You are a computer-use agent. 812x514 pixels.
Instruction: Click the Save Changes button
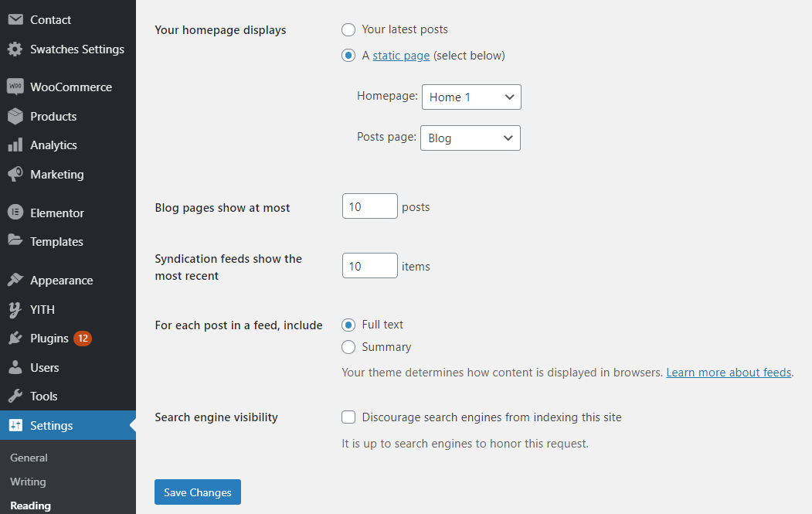tap(198, 492)
